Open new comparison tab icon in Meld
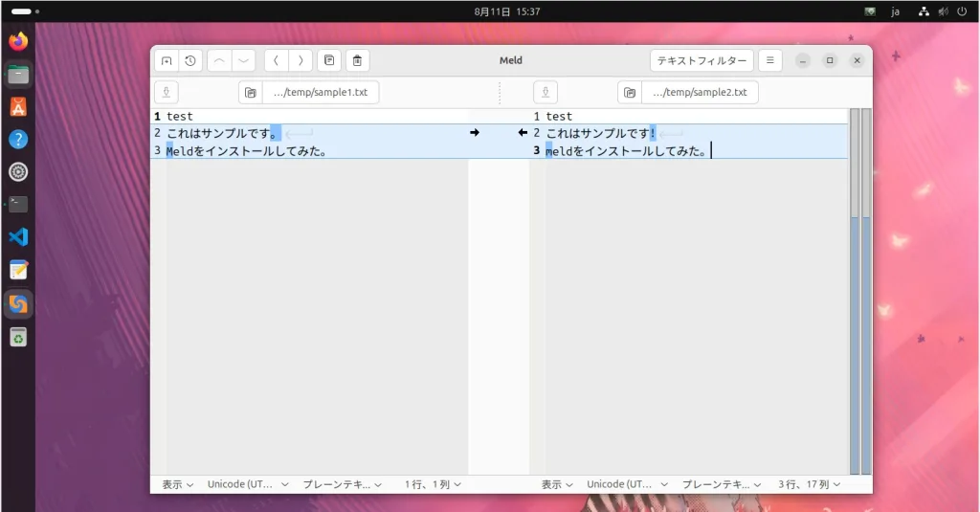The height and width of the screenshot is (512, 980). [x=167, y=60]
